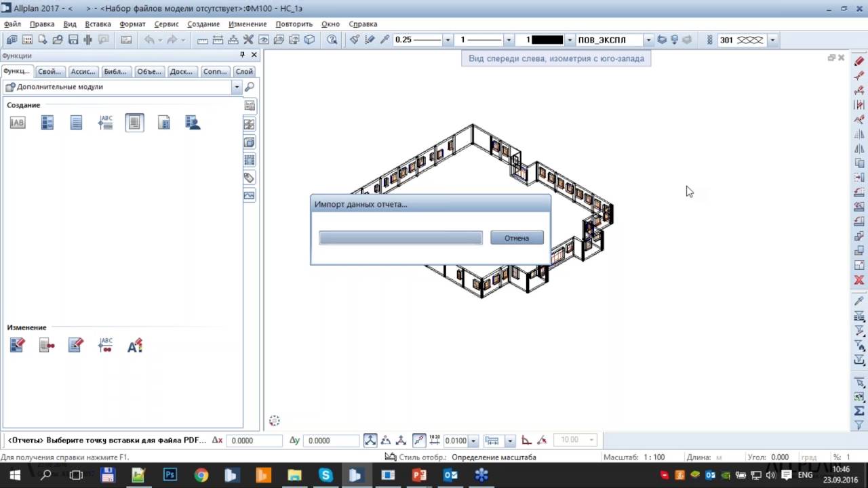Close the Функции panel
The height and width of the screenshot is (488, 868).
(x=254, y=55)
